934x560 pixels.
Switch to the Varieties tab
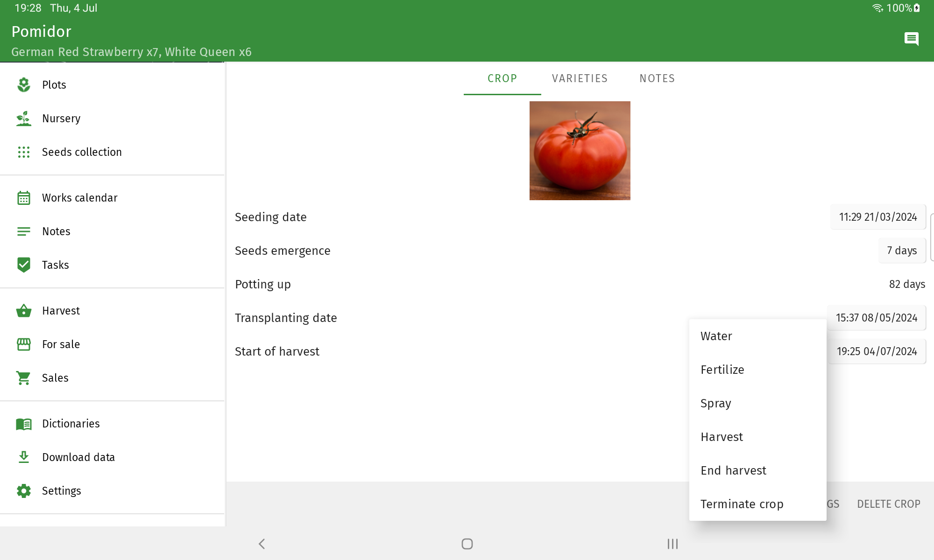580,78
